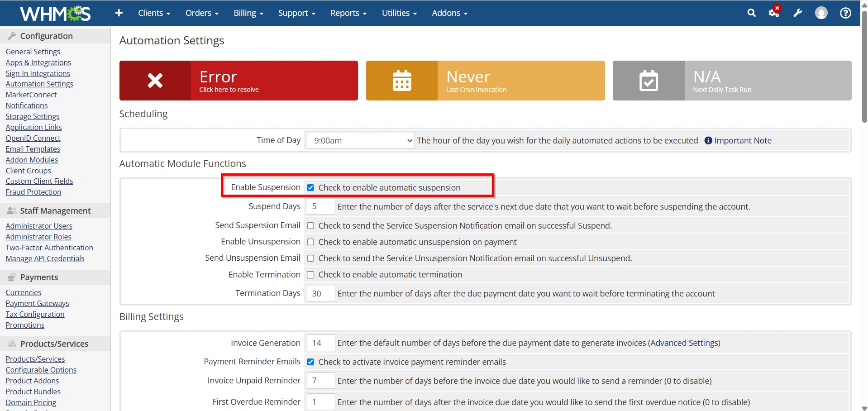The image size is (868, 411).
Task: Click the Important Note link
Action: click(x=743, y=141)
